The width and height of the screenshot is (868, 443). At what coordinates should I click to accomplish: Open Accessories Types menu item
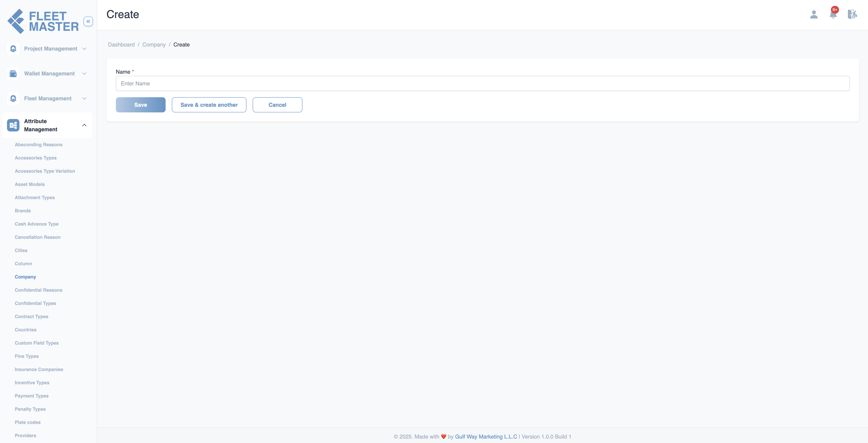tap(36, 158)
